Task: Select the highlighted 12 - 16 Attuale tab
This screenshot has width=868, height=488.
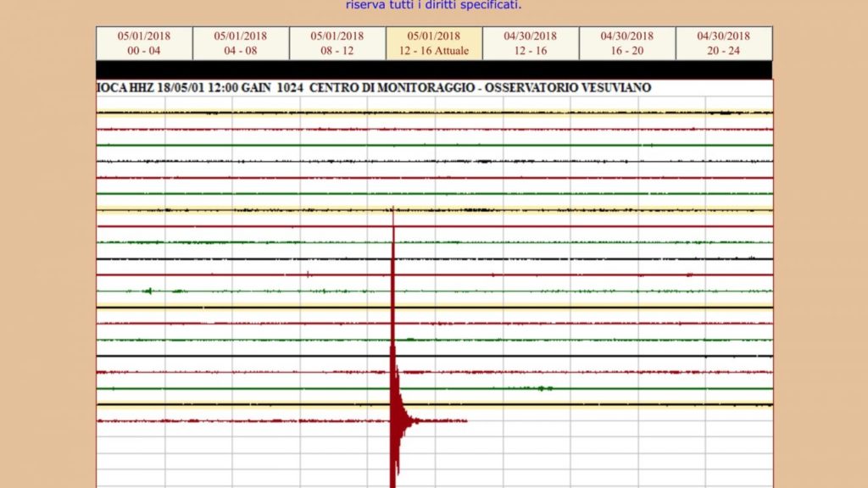Action: pyautogui.click(x=434, y=41)
